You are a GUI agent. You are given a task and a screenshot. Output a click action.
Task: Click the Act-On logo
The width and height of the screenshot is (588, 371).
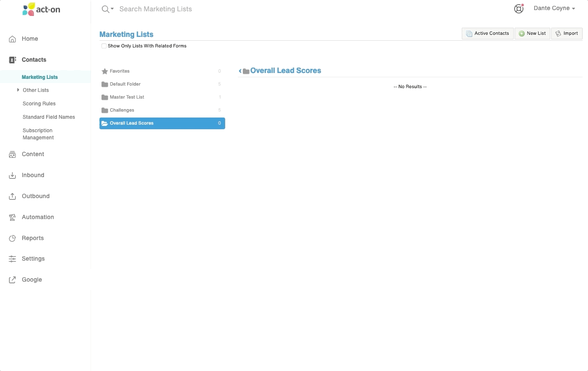pos(41,9)
